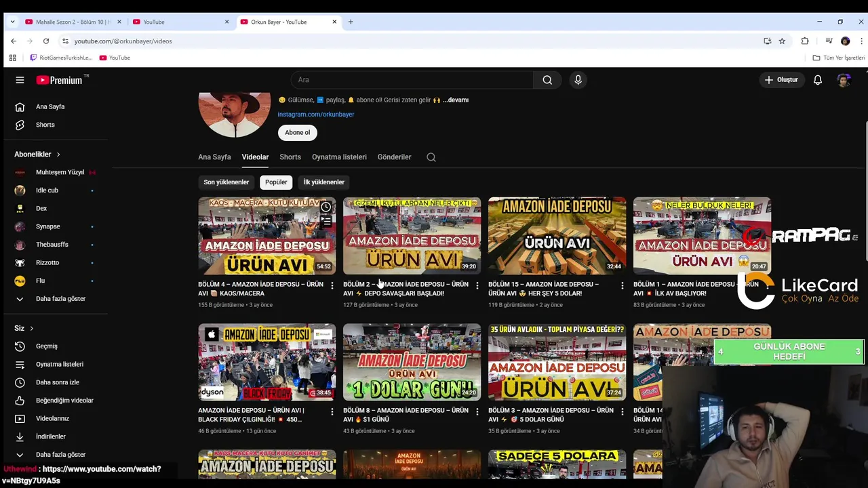The width and height of the screenshot is (868, 488).
Task: Open tab search dropdown arrow
Action: click(x=12, y=22)
